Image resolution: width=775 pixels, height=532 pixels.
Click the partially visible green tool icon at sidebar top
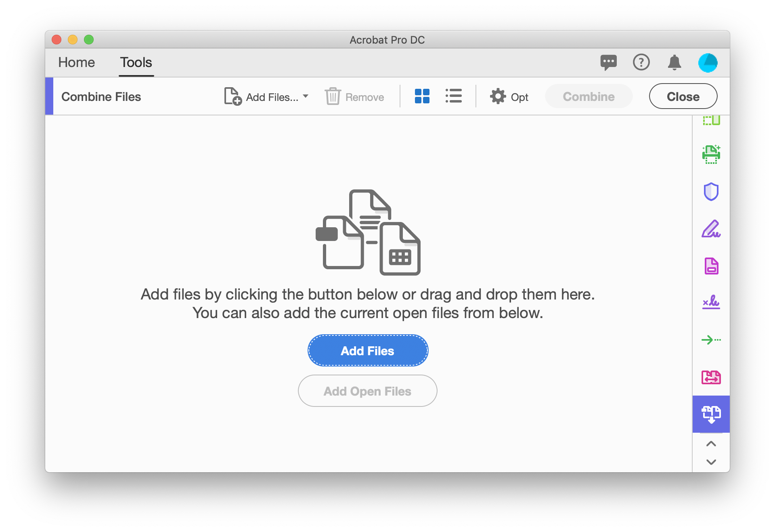[x=711, y=120]
